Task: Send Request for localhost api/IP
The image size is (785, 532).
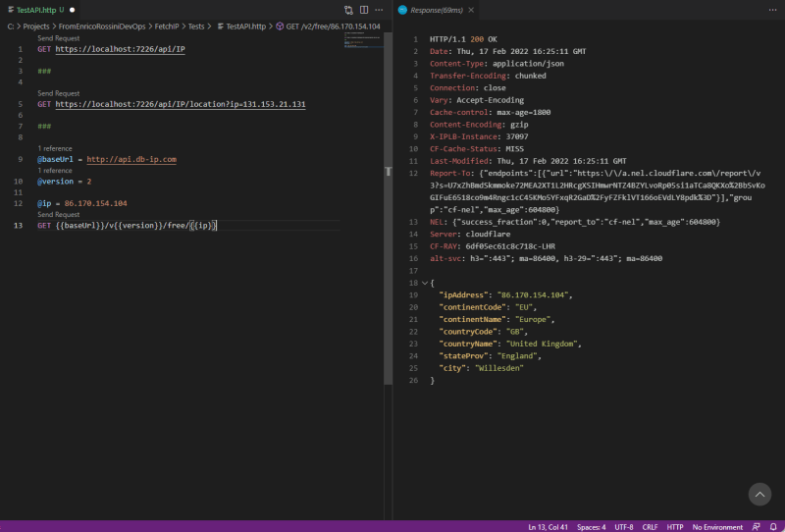Action: click(58, 38)
